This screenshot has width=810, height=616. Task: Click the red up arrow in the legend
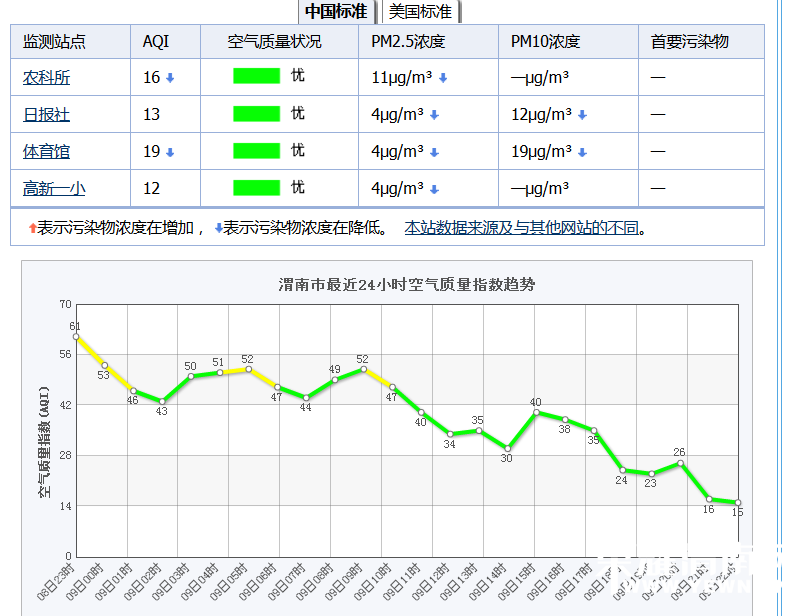coord(33,228)
